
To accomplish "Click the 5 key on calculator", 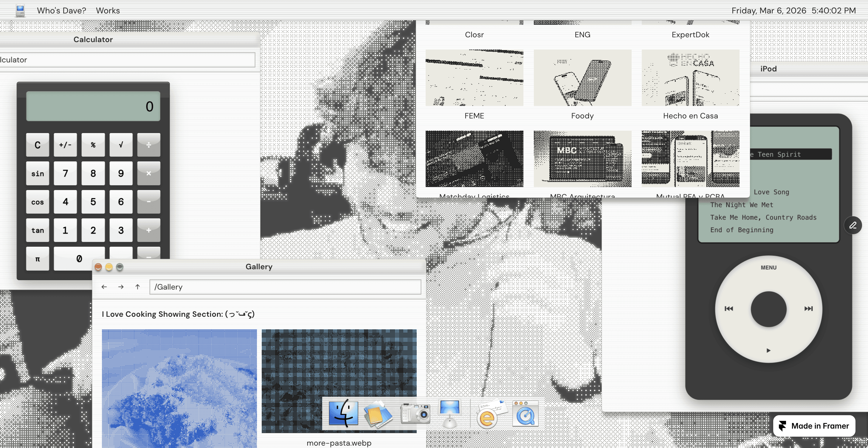I will 93,202.
